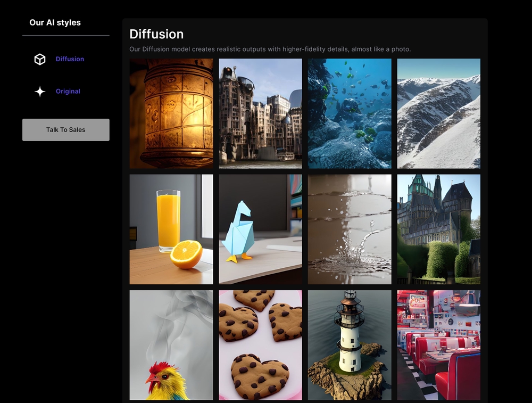532x403 pixels.
Task: Click the Diffusion model description text
Action: (x=270, y=49)
